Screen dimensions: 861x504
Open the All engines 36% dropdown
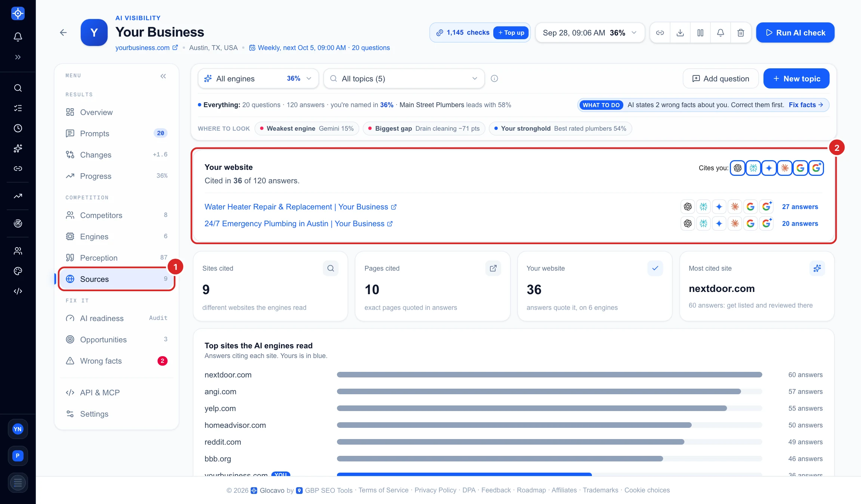point(258,78)
